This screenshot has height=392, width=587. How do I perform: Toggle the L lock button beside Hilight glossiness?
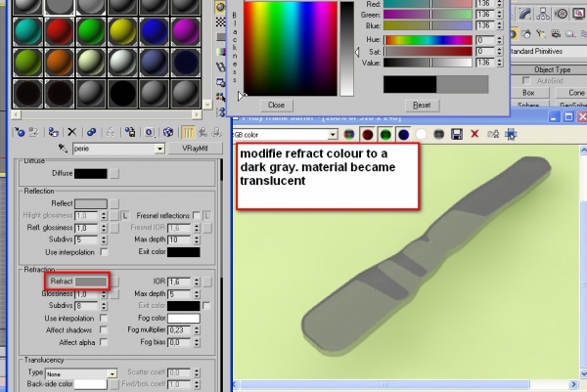pos(124,215)
